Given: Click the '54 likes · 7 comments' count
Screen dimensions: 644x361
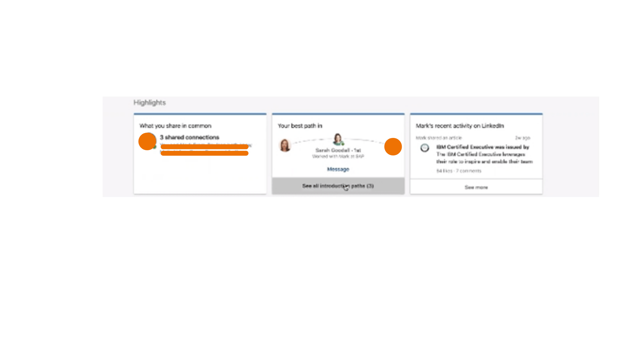Looking at the screenshot, I should pyautogui.click(x=459, y=171).
